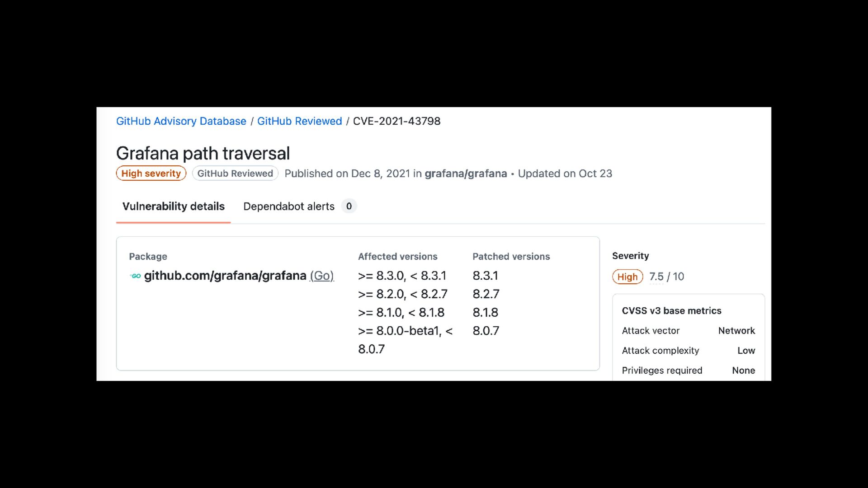Click the Dependabot alerts count badge

point(349,206)
